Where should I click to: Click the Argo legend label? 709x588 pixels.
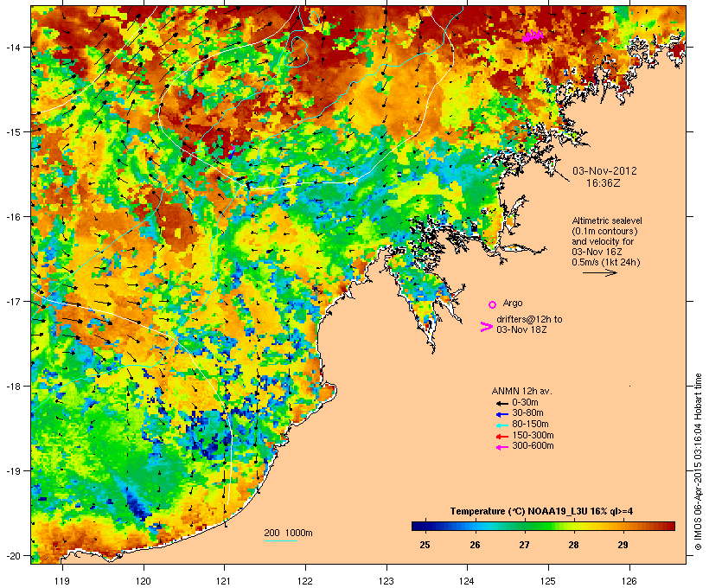(x=513, y=303)
